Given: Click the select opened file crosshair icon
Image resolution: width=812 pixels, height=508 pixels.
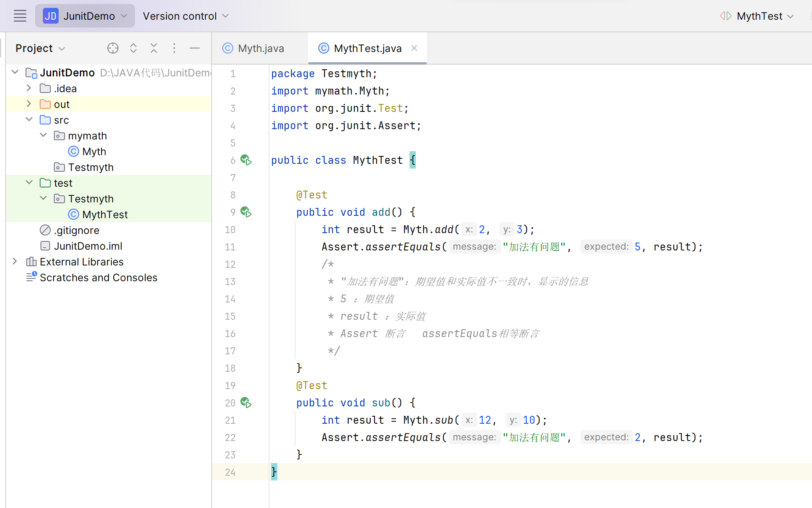Looking at the screenshot, I should 113,48.
